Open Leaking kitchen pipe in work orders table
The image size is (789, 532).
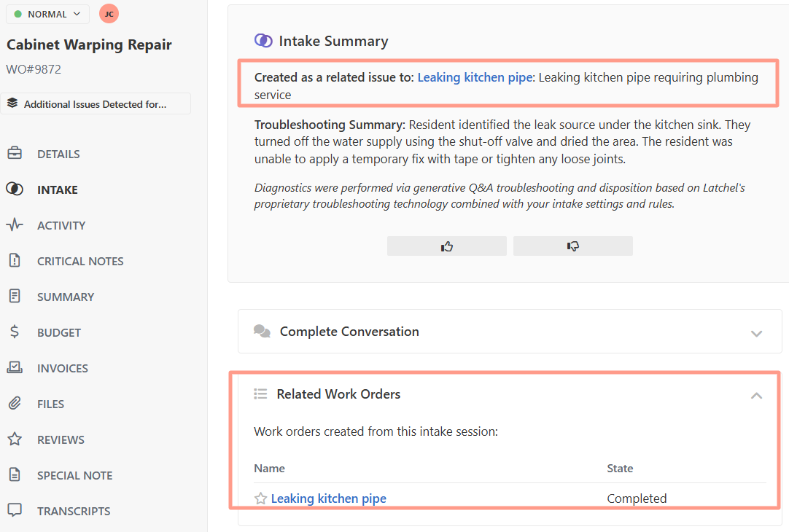[328, 498]
